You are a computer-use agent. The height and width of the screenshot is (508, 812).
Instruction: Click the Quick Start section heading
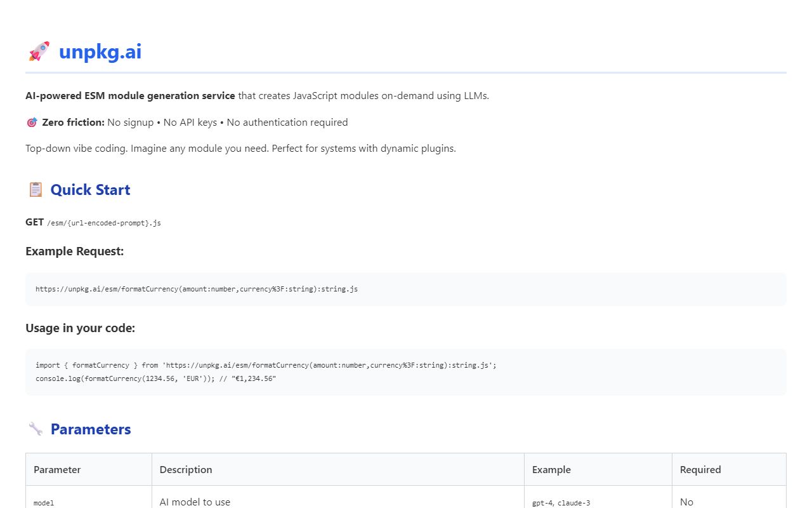[89, 190]
